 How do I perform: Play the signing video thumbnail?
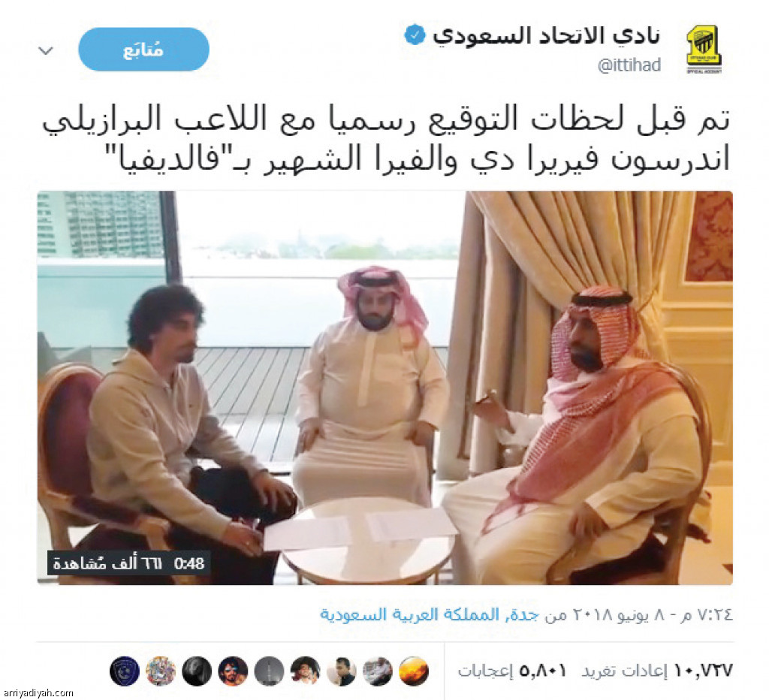(385, 388)
